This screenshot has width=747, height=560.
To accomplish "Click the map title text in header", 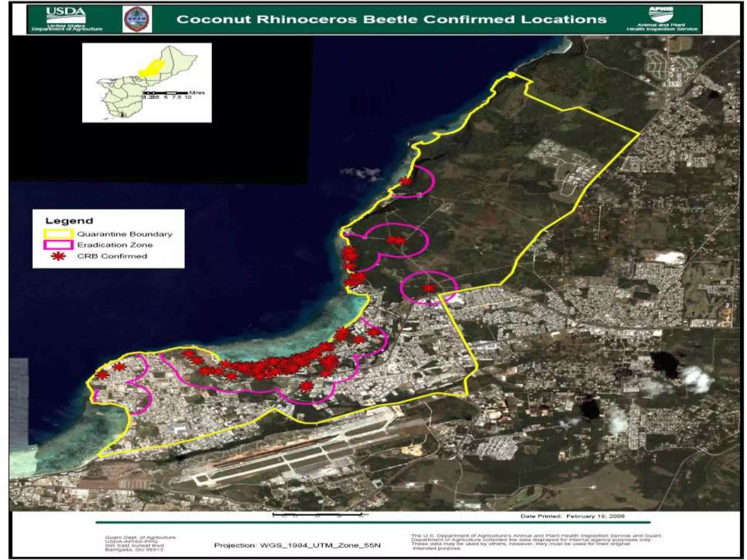I will pos(391,19).
